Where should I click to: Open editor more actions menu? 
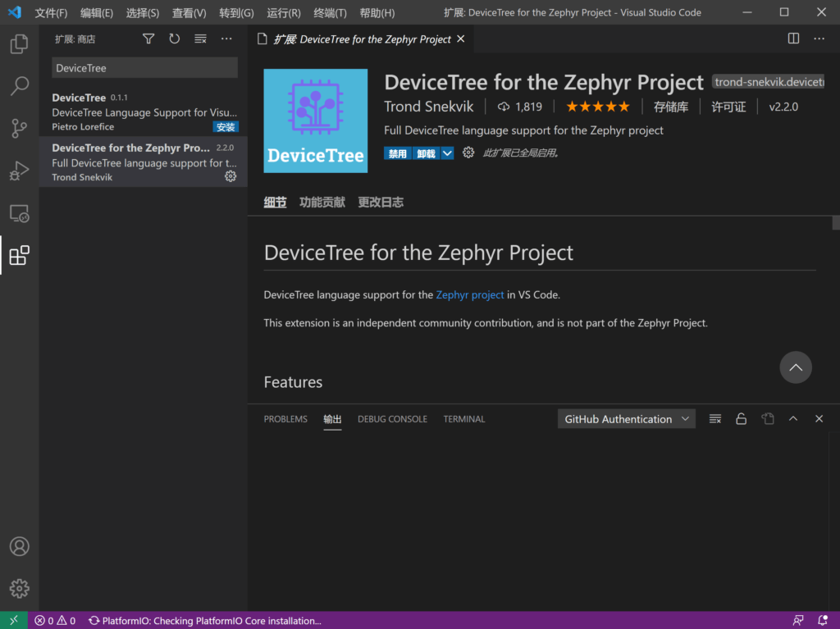coord(819,38)
